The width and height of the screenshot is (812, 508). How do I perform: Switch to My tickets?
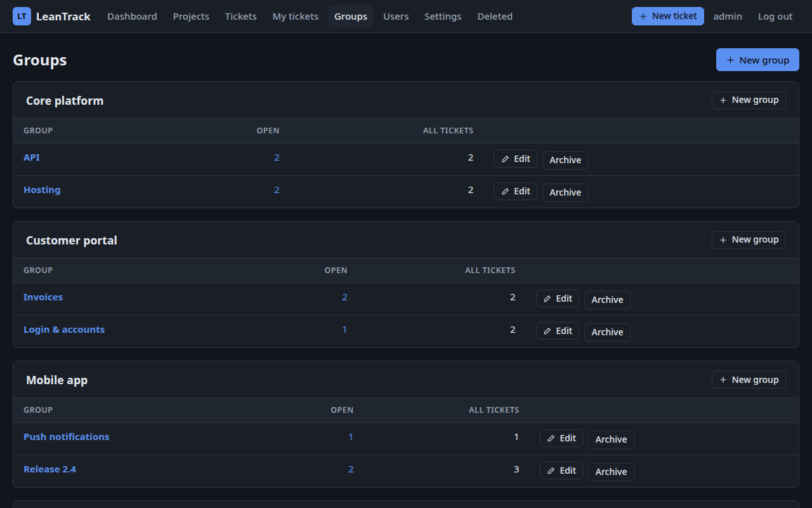tap(296, 17)
